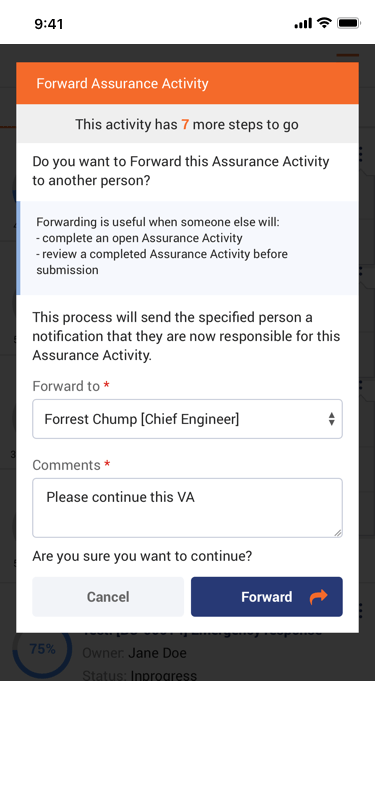
Task: Tap the battery icon in status bar
Action: [349, 23]
